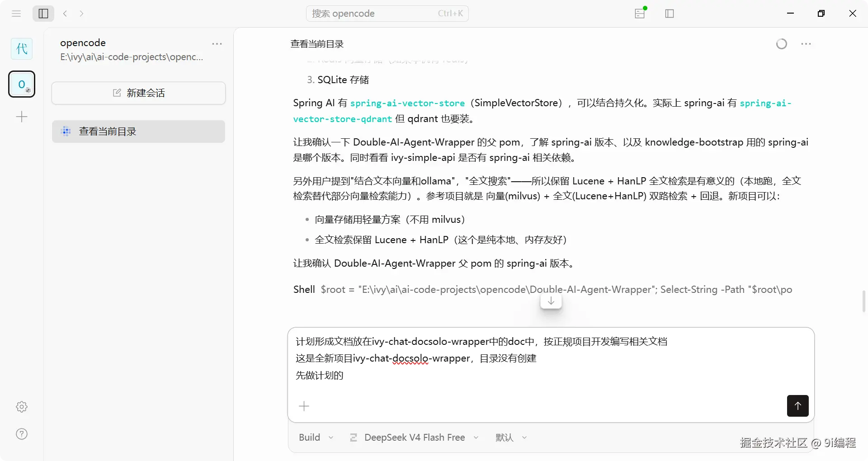Click the spring-ai-vector-store code text
Image resolution: width=868 pixels, height=461 pixels.
(x=407, y=103)
